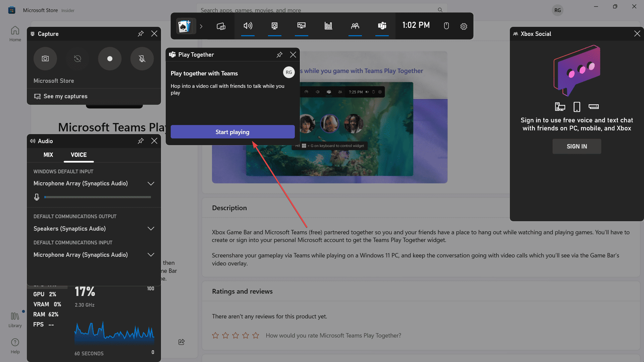Click the social/friends widget icon in Game Bar
The height and width of the screenshot is (362, 644).
coord(355,25)
